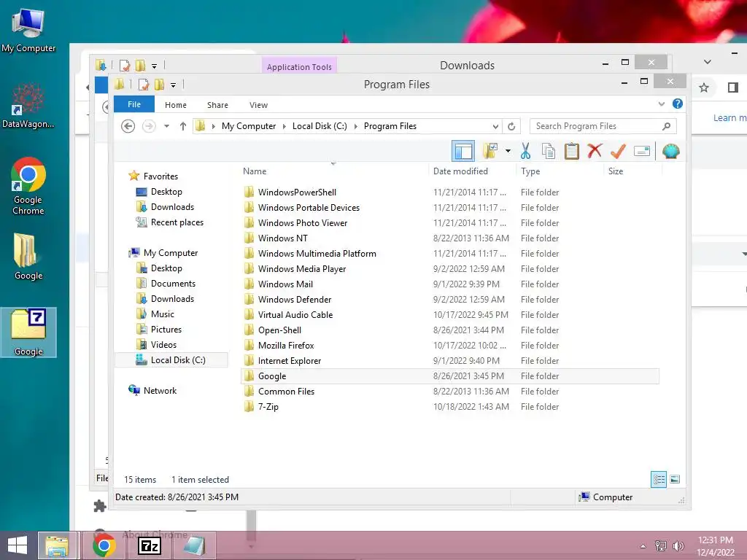This screenshot has width=747, height=560.
Task: Switch to the Share ribbon tab
Action: point(217,105)
